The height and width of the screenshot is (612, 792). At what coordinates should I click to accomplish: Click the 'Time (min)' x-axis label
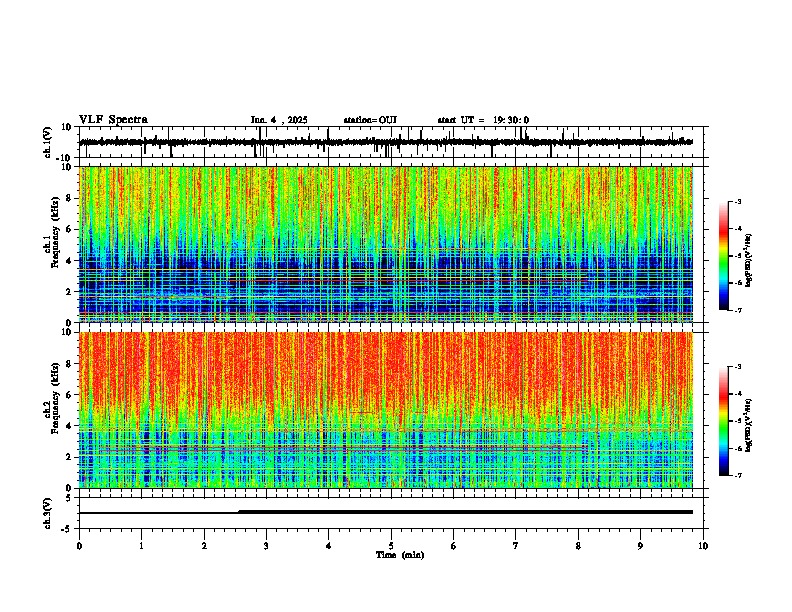click(x=400, y=555)
